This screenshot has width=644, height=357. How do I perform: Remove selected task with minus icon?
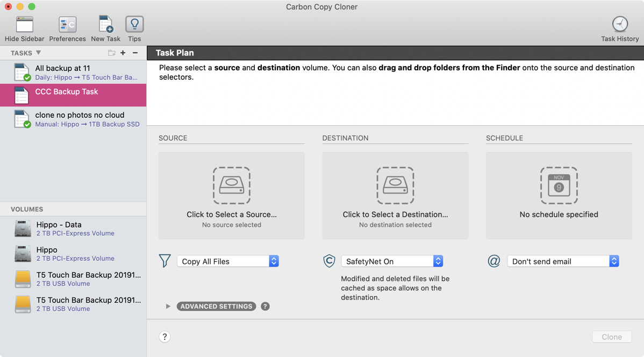(x=135, y=53)
